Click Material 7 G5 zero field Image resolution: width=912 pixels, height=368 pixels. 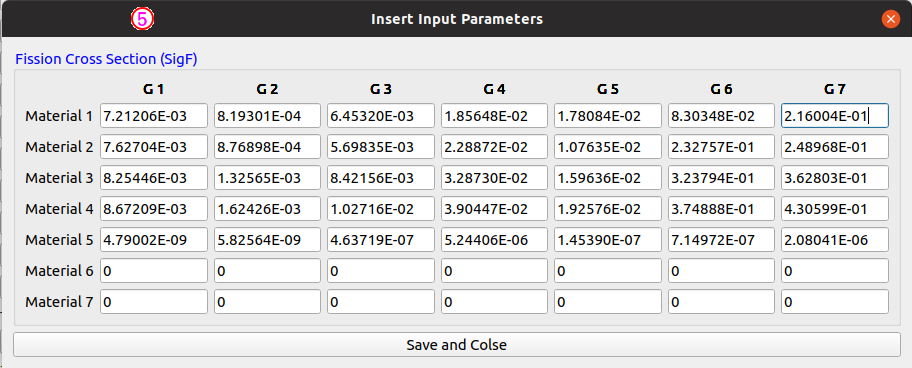608,302
